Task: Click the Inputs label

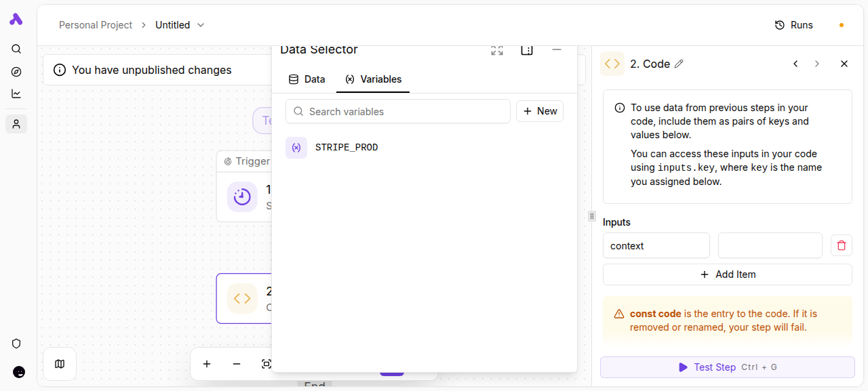Action: point(616,222)
